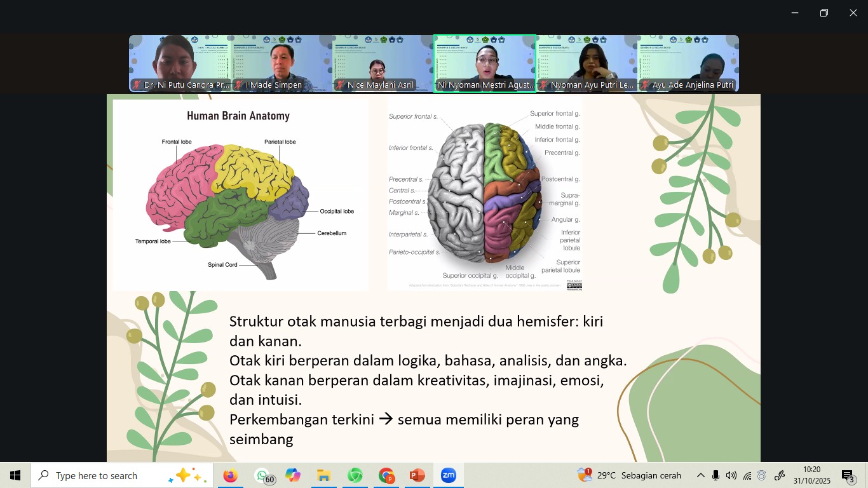Click the Human Brain Anatomy diagram

coord(240,195)
